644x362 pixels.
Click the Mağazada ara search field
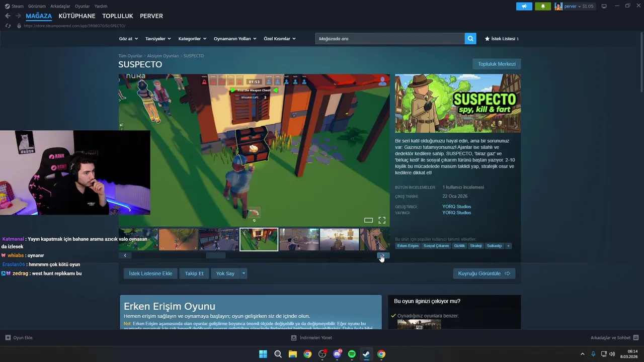(x=390, y=39)
